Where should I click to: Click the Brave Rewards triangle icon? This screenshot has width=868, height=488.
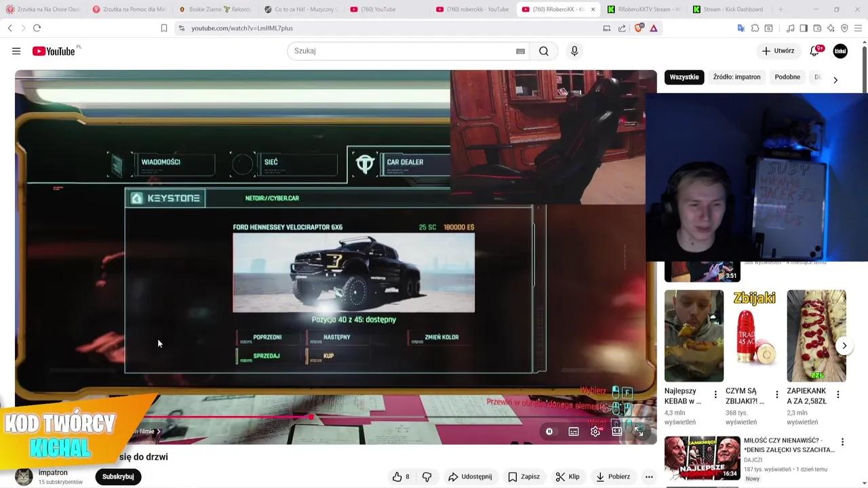click(654, 28)
